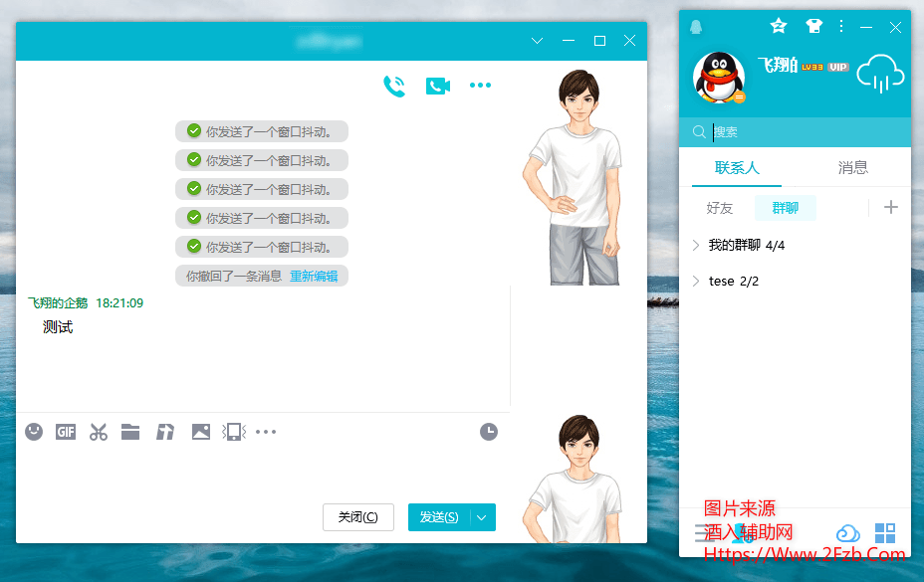This screenshot has height=582, width=924.
Task: Open the weather cloud icon
Action: (x=880, y=75)
